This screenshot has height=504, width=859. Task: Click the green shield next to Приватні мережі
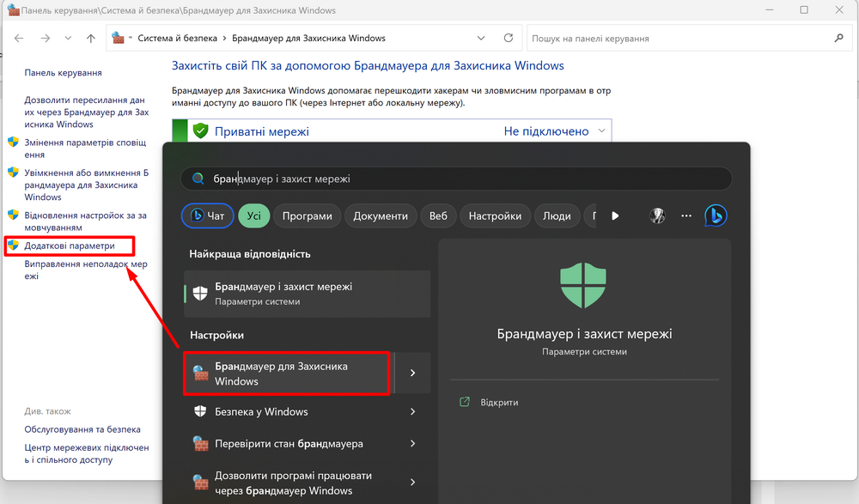(200, 131)
